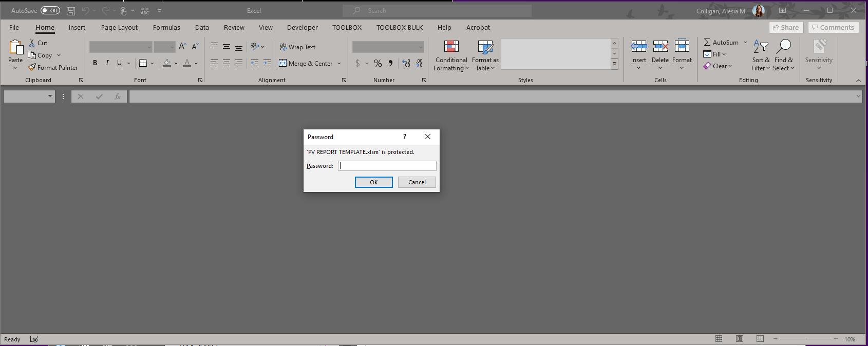Toggle Italic formatting button
868x346 pixels.
[107, 63]
